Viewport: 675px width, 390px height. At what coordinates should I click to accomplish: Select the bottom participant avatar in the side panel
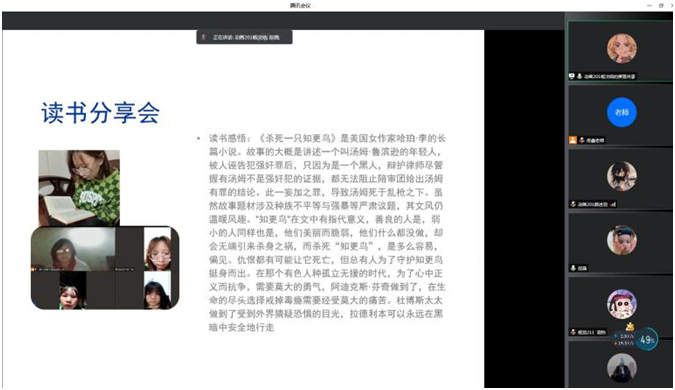click(x=622, y=368)
